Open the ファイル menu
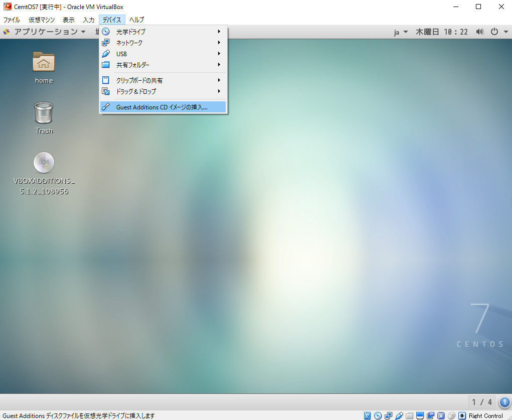 pos(12,20)
